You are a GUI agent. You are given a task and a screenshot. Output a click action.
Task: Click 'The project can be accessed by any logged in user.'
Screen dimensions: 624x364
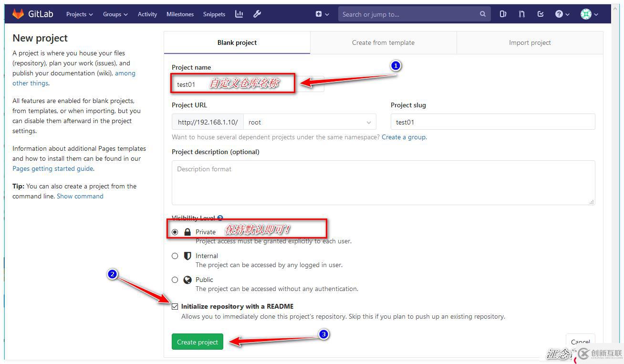pyautogui.click(x=269, y=265)
